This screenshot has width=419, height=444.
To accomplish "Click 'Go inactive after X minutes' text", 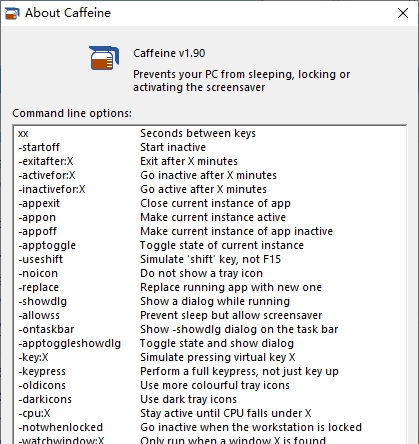I will (x=208, y=175).
